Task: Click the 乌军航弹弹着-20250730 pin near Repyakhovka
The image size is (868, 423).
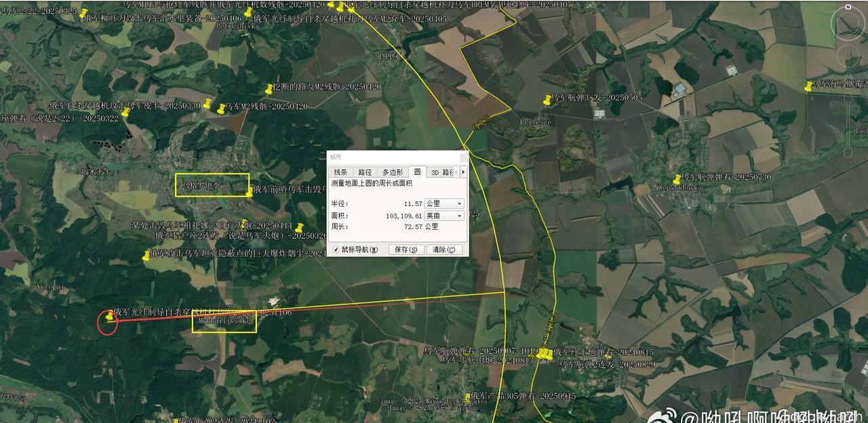Action: pos(677,179)
